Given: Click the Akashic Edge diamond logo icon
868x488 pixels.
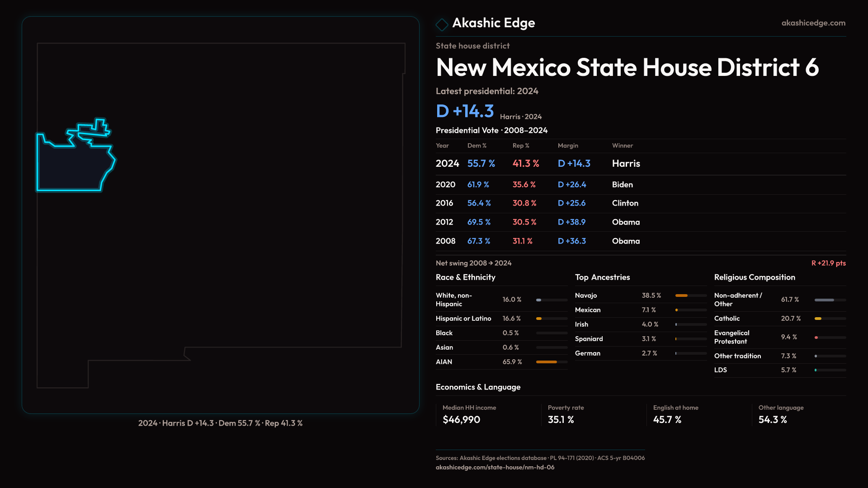Looking at the screenshot, I should coord(442,24).
